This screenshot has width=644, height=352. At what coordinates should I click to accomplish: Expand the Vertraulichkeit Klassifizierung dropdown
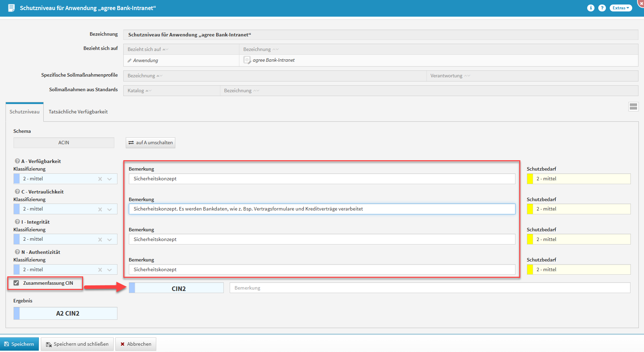coord(109,209)
